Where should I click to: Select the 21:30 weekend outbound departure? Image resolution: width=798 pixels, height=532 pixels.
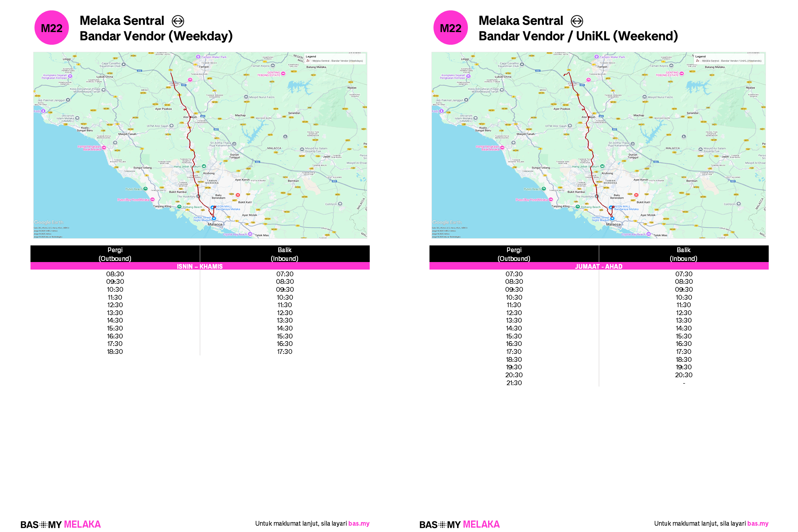514,383
